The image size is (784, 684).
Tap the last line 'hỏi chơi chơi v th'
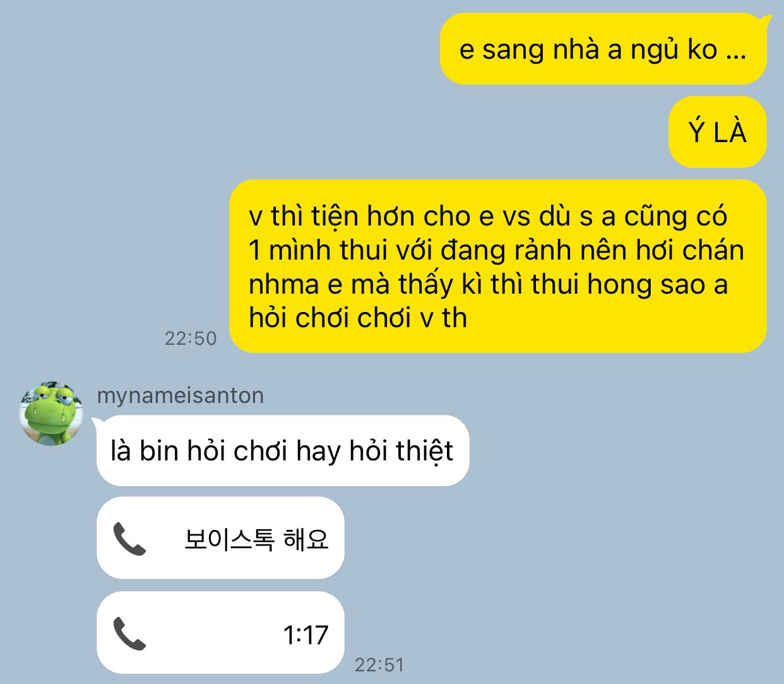click(x=358, y=318)
